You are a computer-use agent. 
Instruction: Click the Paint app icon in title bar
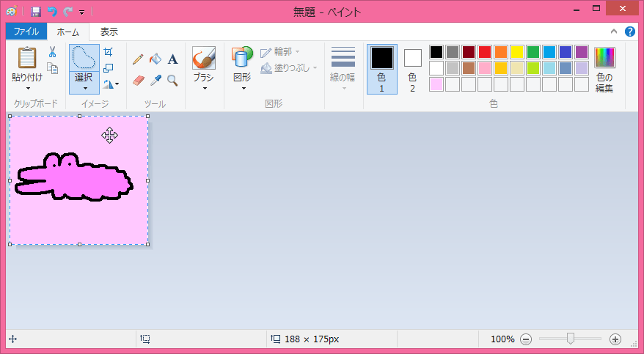pos(12,12)
